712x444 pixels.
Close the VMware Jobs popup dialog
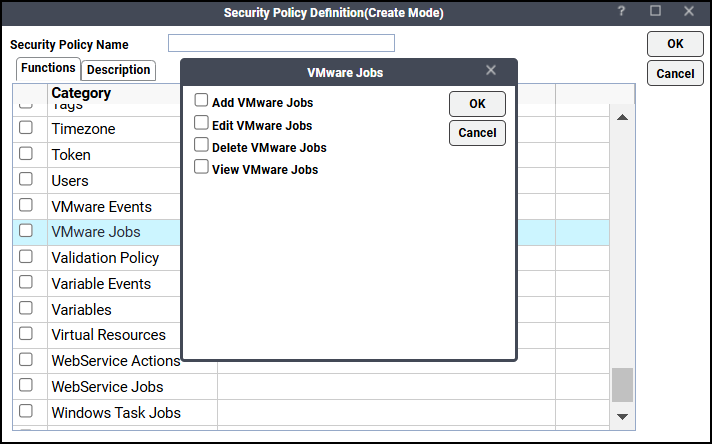click(491, 70)
